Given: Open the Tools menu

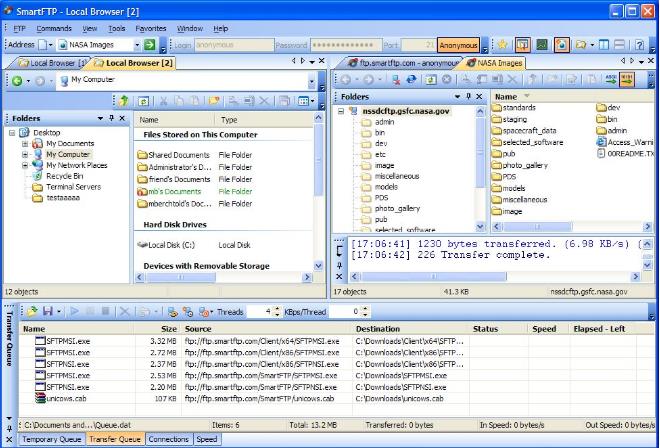Looking at the screenshot, I should pyautogui.click(x=117, y=29).
